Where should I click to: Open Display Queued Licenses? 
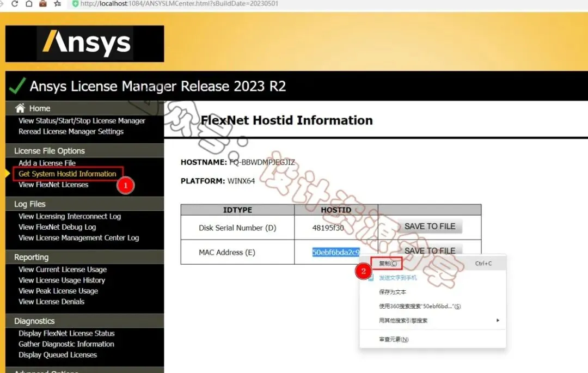(x=58, y=355)
